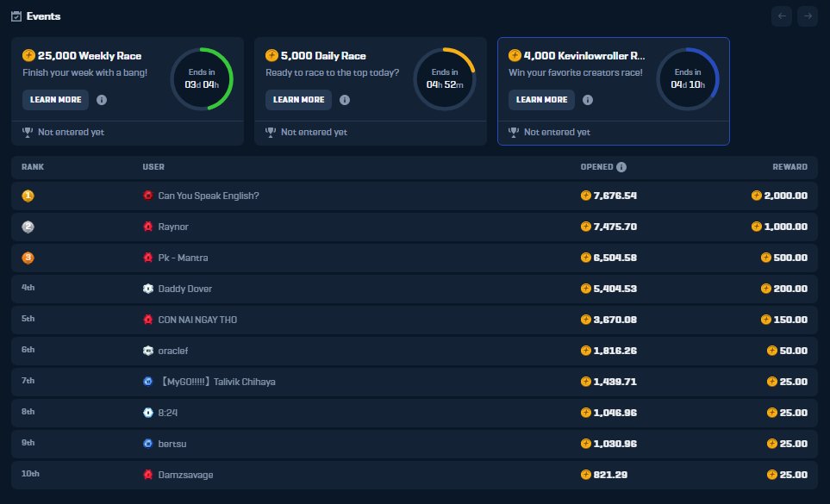Select the 4,000 Kevinlowroller Race card title
Image resolution: width=830 pixels, height=504 pixels.
(x=584, y=55)
